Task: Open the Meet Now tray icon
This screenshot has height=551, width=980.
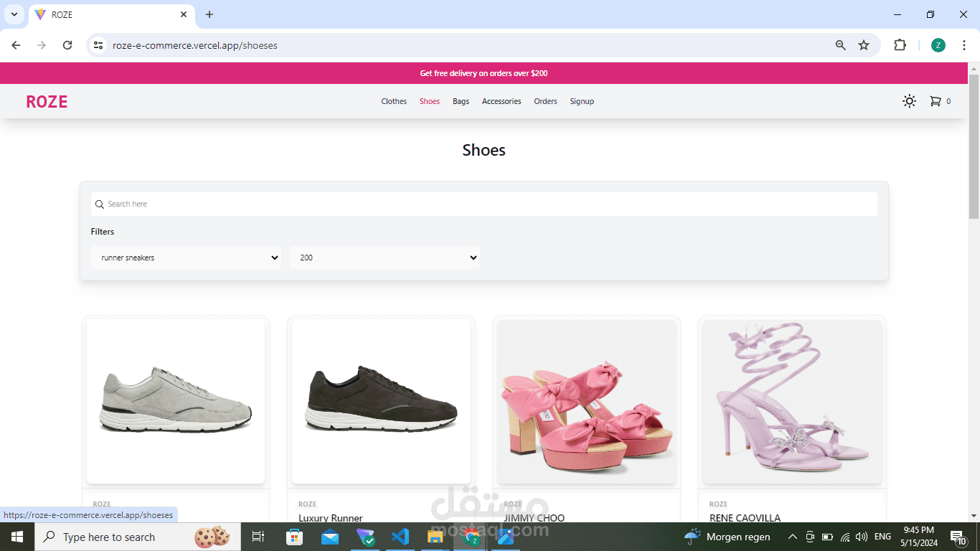Action: coord(810,537)
